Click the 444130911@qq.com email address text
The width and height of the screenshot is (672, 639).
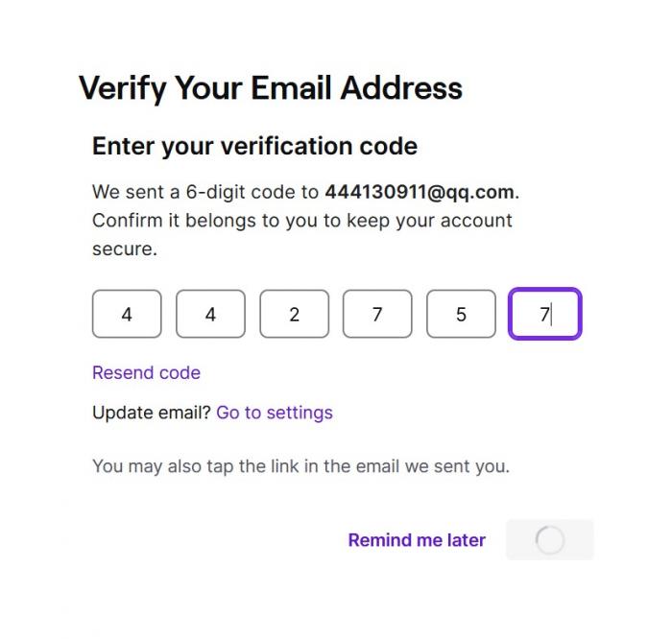pos(420,192)
